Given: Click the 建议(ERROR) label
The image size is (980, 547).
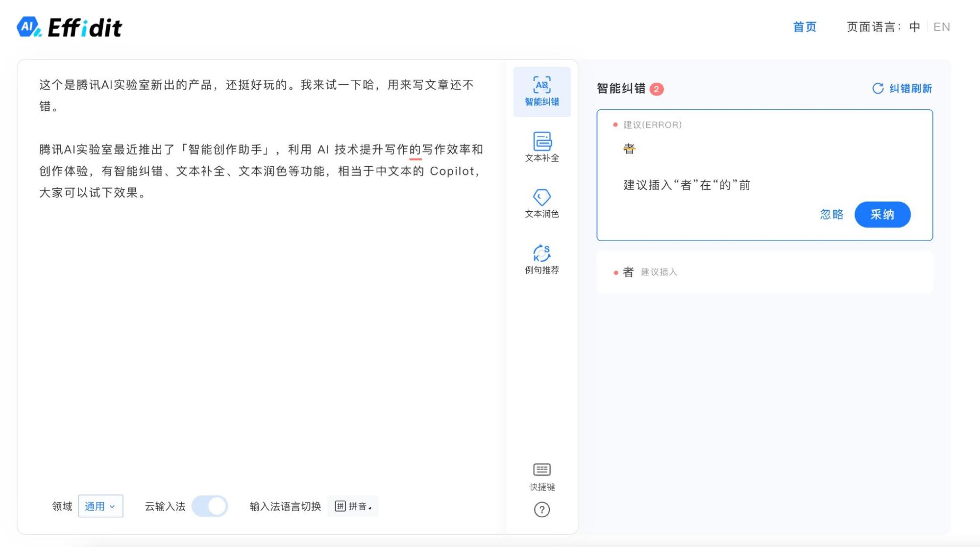Looking at the screenshot, I should [x=652, y=125].
